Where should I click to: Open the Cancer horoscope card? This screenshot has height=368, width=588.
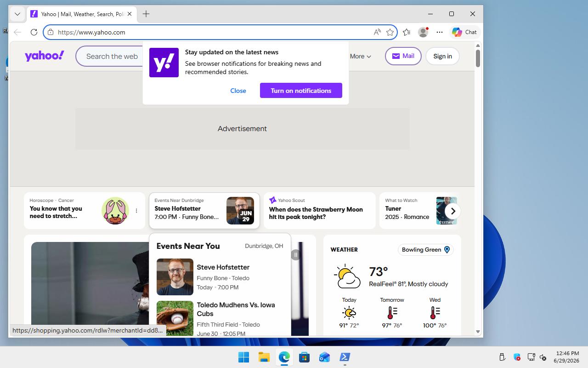(85, 211)
